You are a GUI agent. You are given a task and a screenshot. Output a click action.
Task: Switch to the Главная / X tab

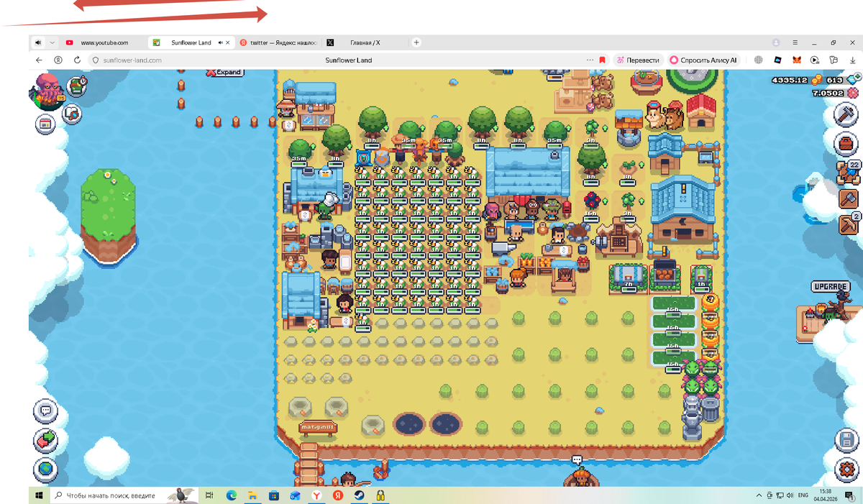coord(363,43)
